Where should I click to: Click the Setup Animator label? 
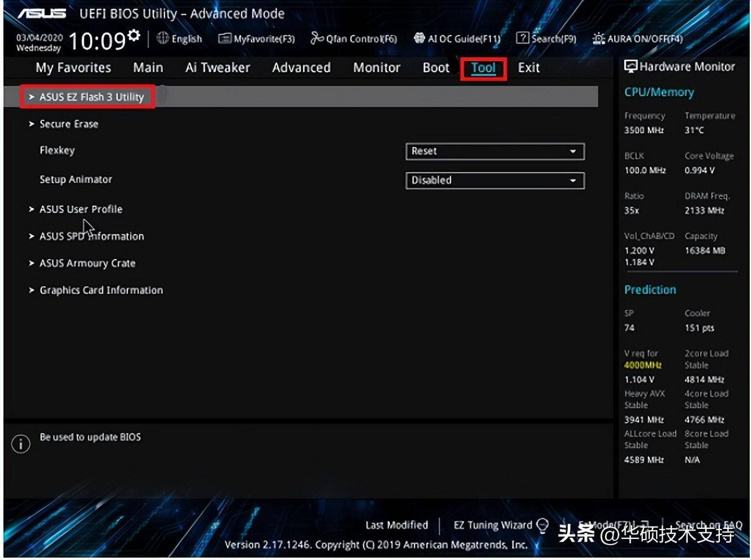76,179
